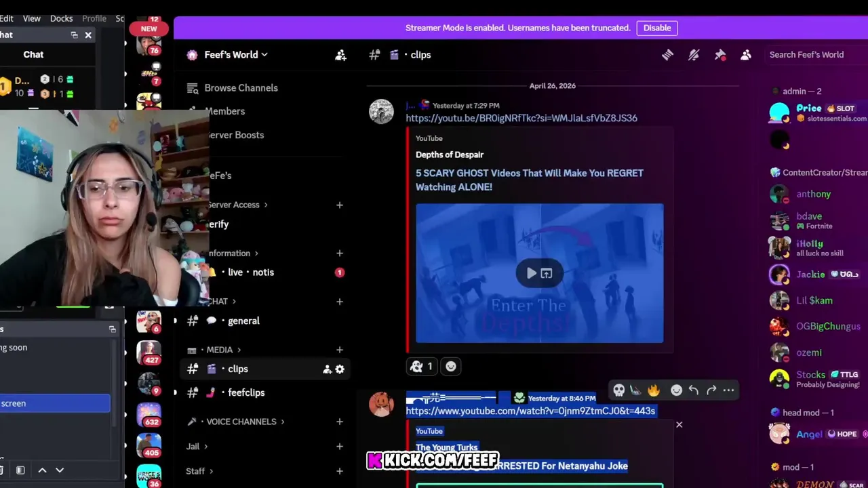Toggle the ghost emoji reaction

point(422,366)
